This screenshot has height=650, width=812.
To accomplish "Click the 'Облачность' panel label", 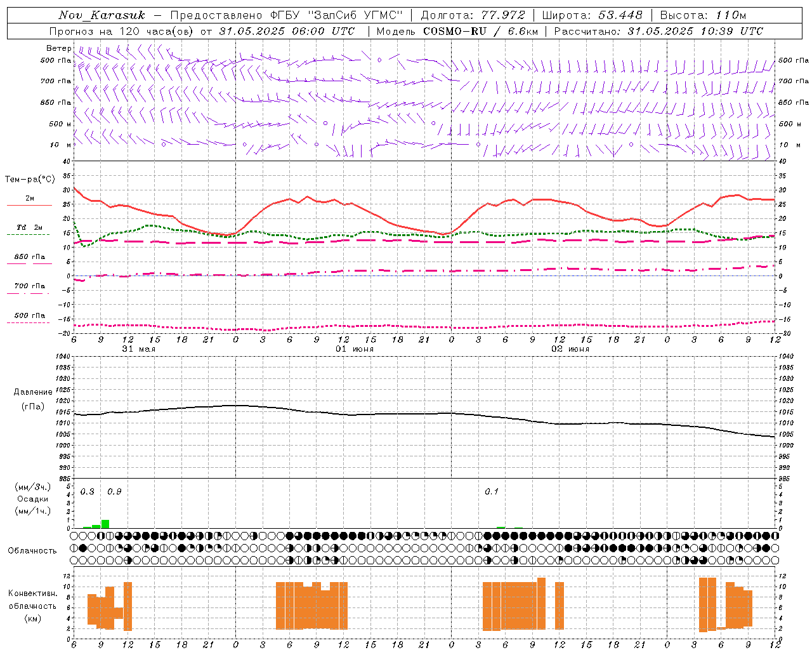I will point(32,550).
